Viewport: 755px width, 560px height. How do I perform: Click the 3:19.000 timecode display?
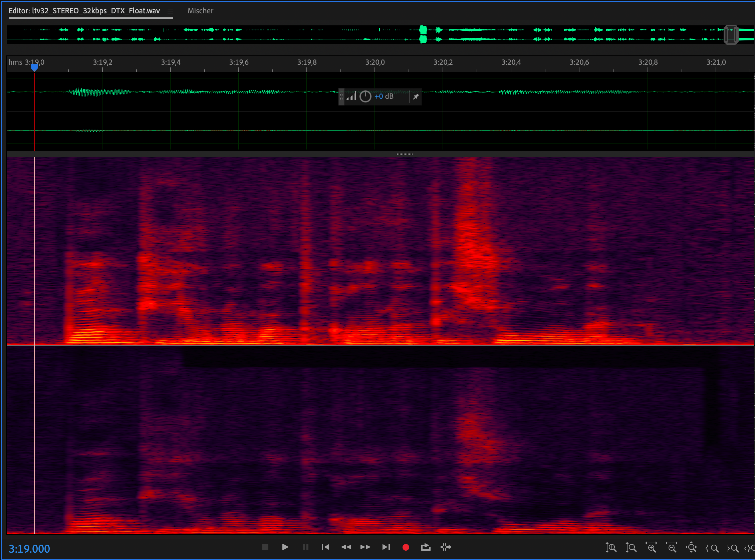tap(29, 548)
